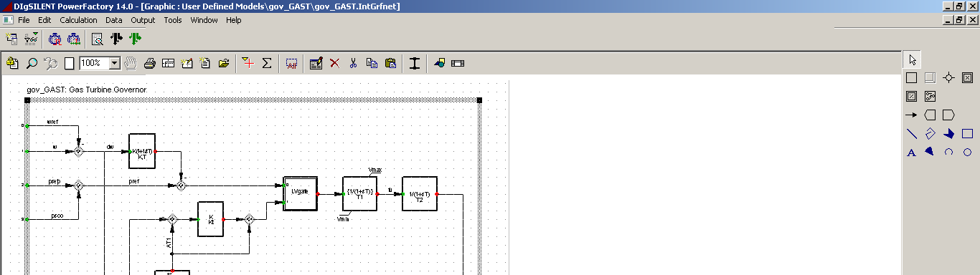Click the LVgate block in diagram
Viewport: 980px width, 275px height.
tap(300, 193)
